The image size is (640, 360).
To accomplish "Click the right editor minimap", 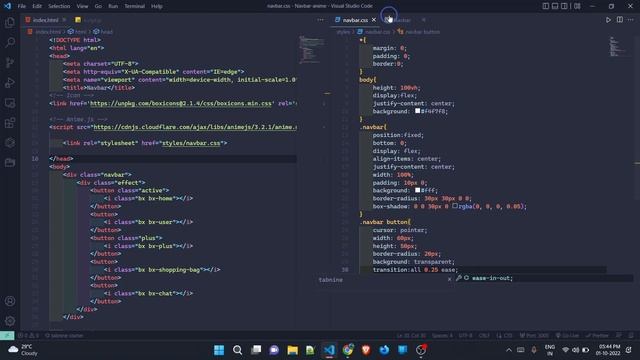I will tap(618, 46).
